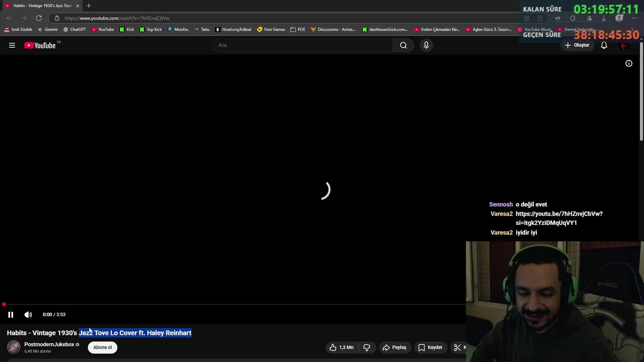Screen dimensions: 644x362
Task: Open the Gemini bookmark
Action: click(48, 30)
